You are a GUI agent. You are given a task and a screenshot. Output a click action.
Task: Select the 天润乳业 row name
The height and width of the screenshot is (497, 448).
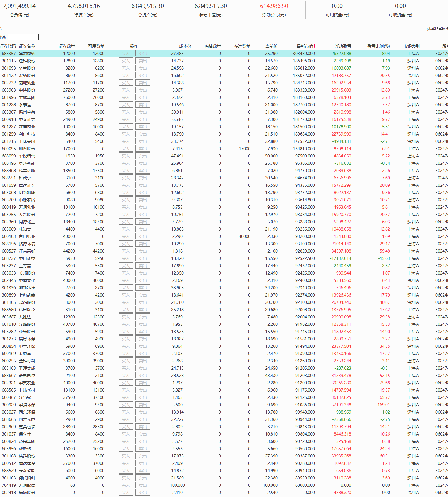27,207
